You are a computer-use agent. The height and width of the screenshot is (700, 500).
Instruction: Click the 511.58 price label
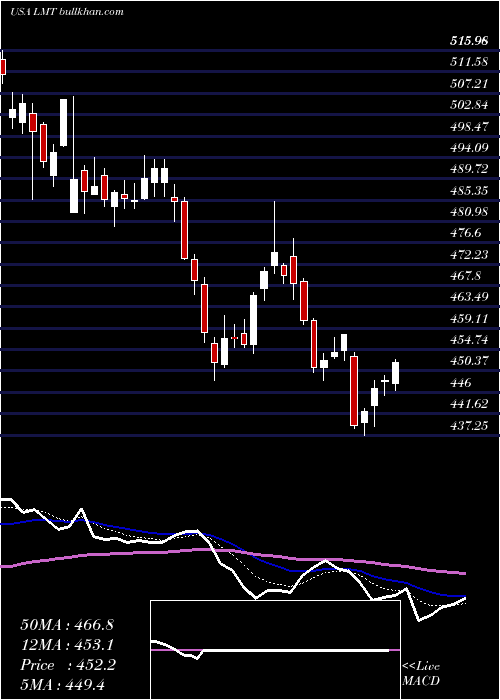(x=468, y=62)
